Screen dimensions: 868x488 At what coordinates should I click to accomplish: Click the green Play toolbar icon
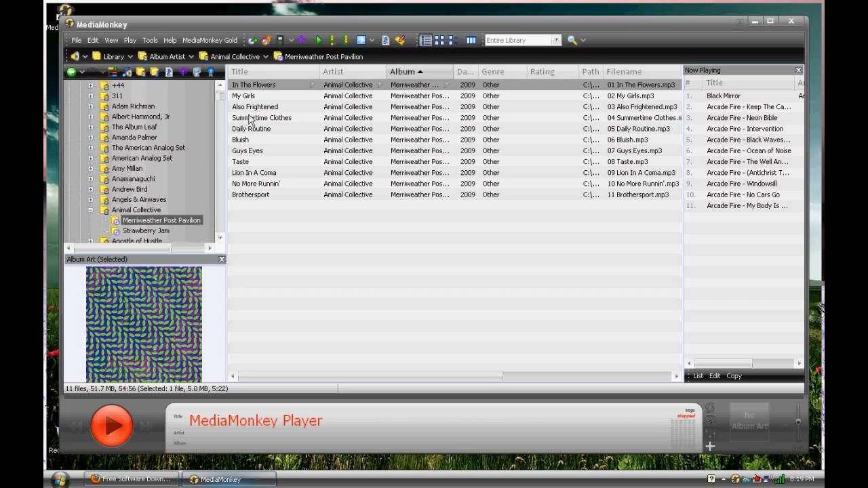click(319, 41)
